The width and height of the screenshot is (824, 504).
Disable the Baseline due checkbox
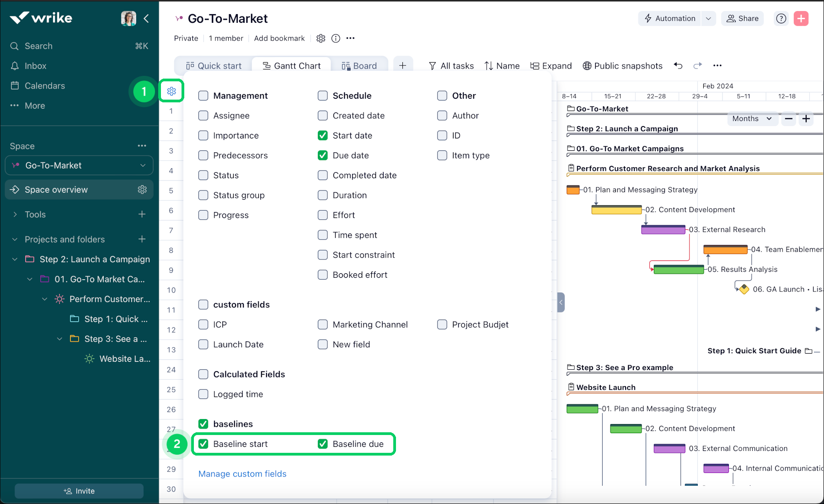[323, 444]
